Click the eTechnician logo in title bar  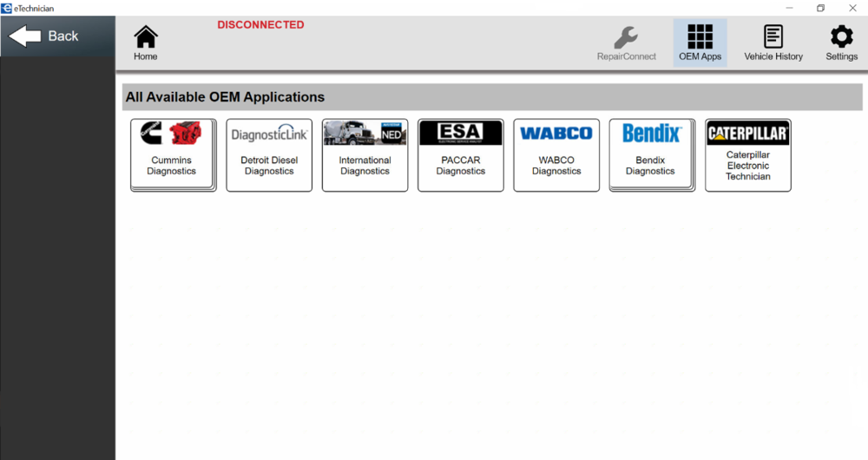(x=6, y=8)
